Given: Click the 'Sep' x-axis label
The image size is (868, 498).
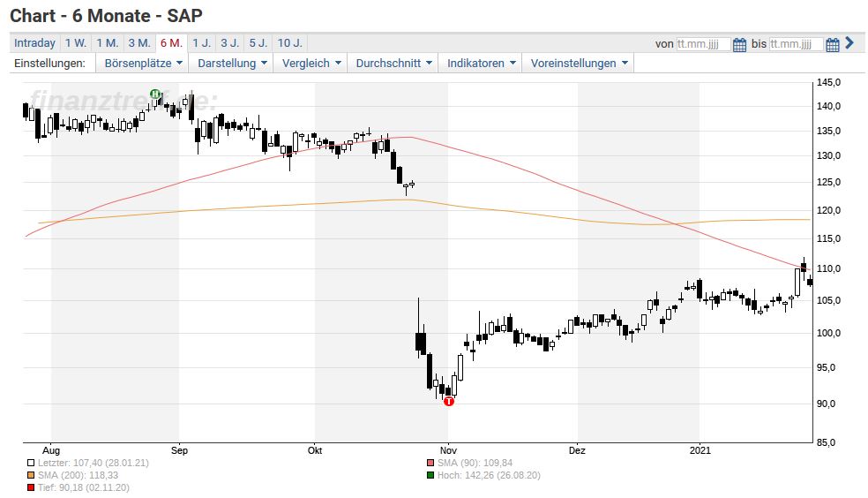Looking at the screenshot, I should (179, 450).
